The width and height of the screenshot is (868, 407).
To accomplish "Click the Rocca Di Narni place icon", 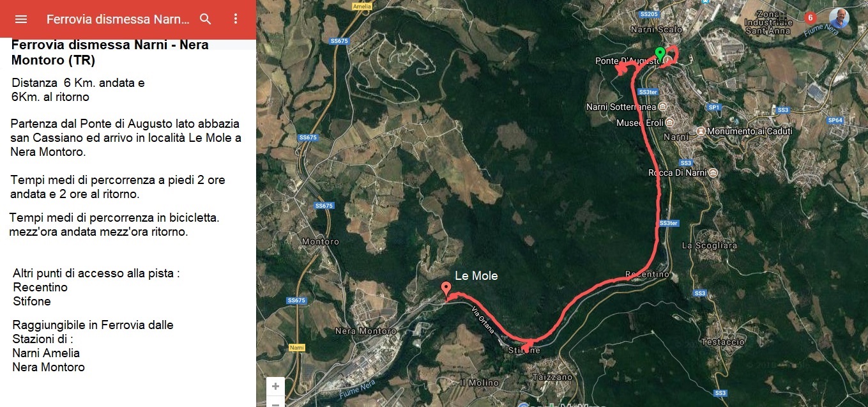I will coord(713,173).
